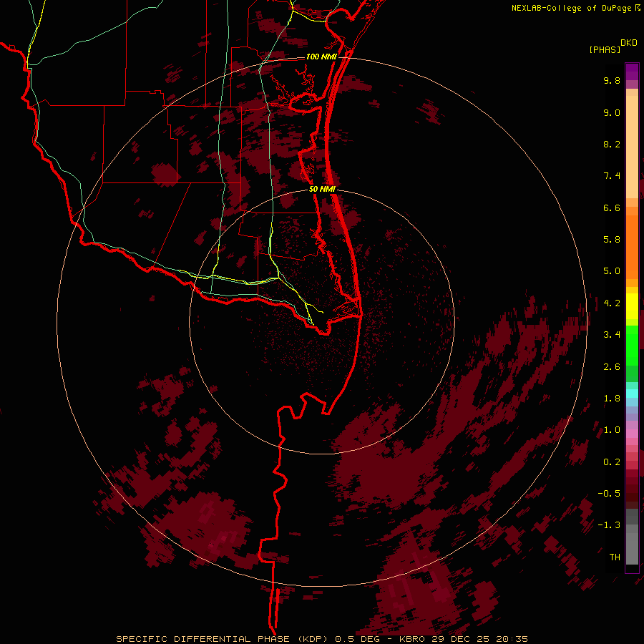Screen dimensions: 644x644
Task: Click the 2.6 scale value
Action: (612, 367)
